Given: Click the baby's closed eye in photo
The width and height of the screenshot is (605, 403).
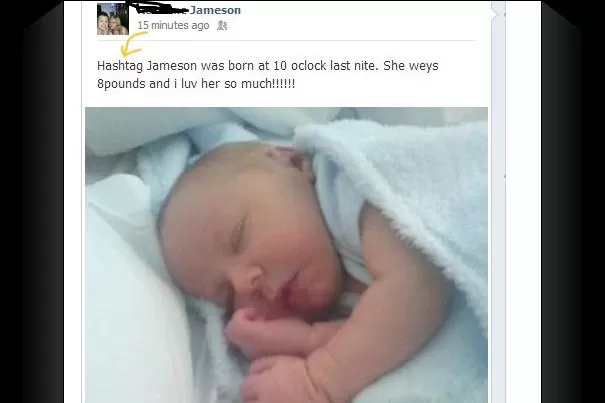Looking at the screenshot, I should [x=237, y=234].
